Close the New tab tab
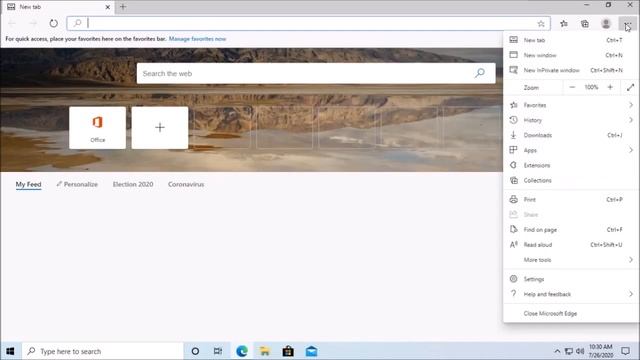640x360 pixels. point(108,7)
